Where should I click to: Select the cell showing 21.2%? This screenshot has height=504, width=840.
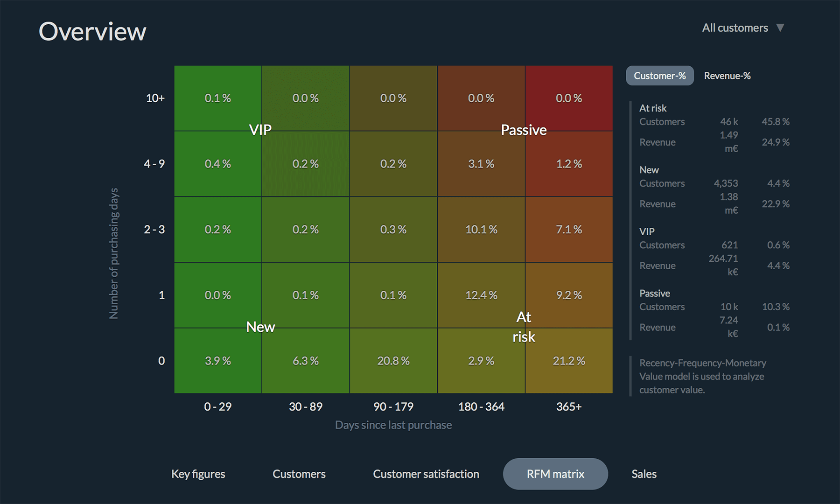569,360
